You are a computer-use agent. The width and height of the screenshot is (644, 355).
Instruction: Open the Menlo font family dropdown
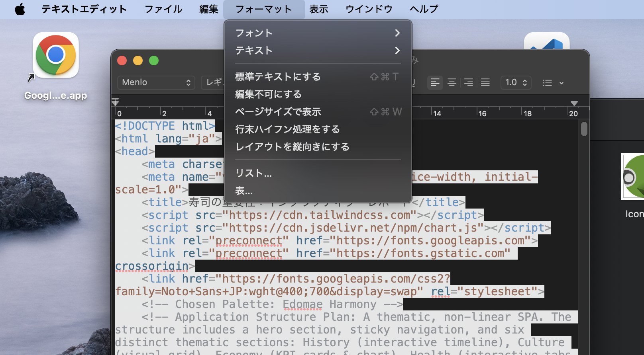156,82
